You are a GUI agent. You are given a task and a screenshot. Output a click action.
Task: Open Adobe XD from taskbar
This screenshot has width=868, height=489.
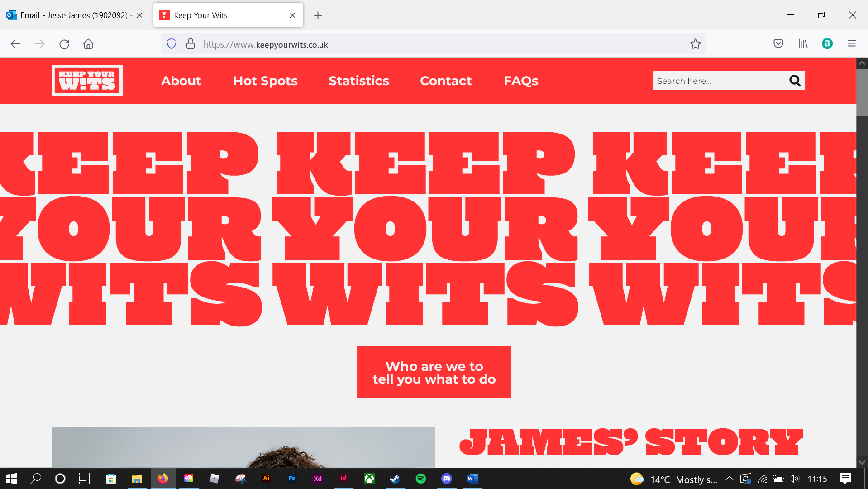tap(318, 479)
